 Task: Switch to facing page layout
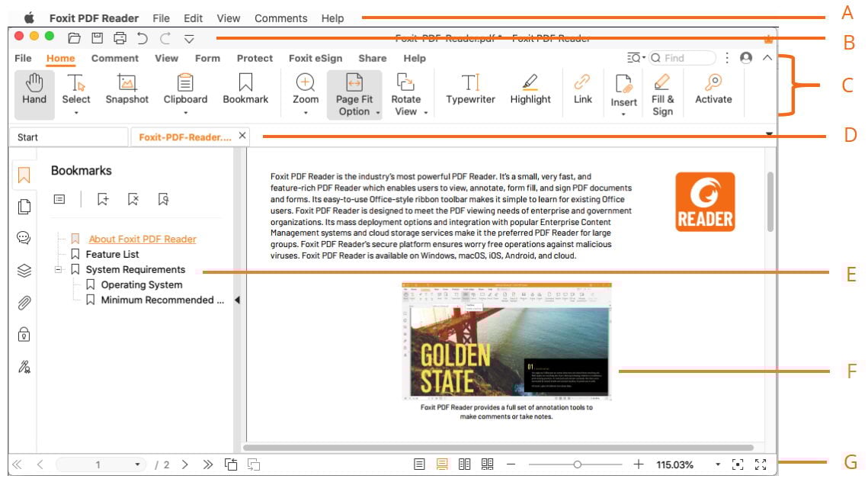[464, 463]
